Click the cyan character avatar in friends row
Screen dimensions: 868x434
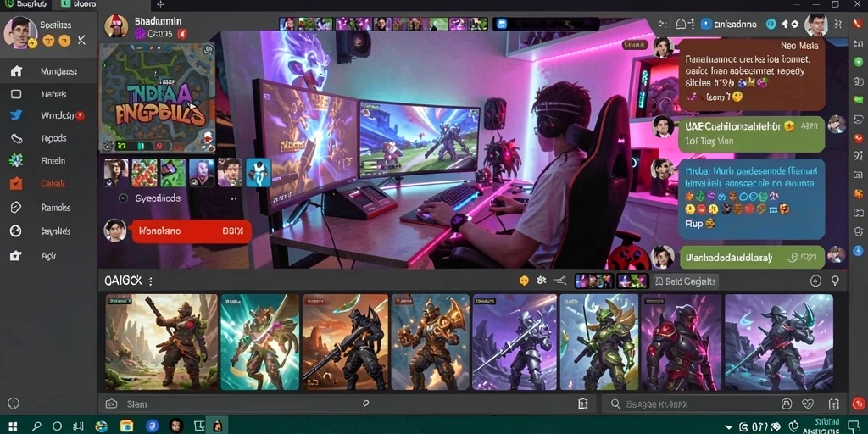[x=259, y=172]
